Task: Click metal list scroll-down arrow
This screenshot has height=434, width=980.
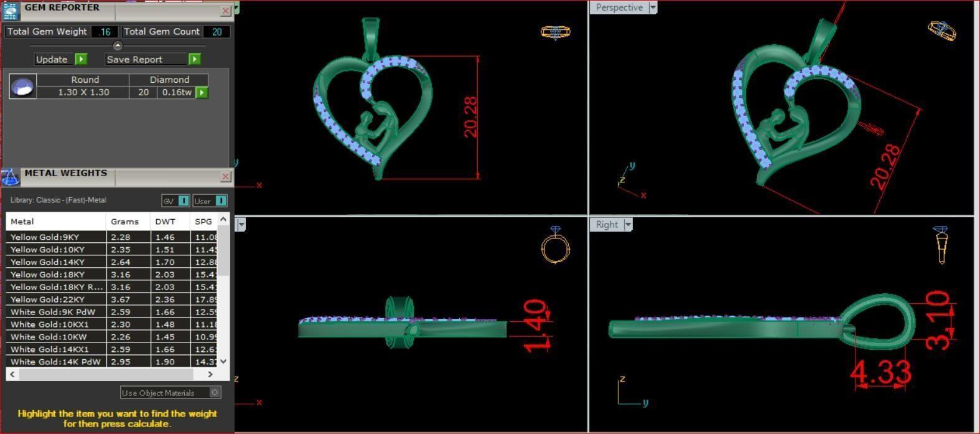Action: tap(223, 361)
